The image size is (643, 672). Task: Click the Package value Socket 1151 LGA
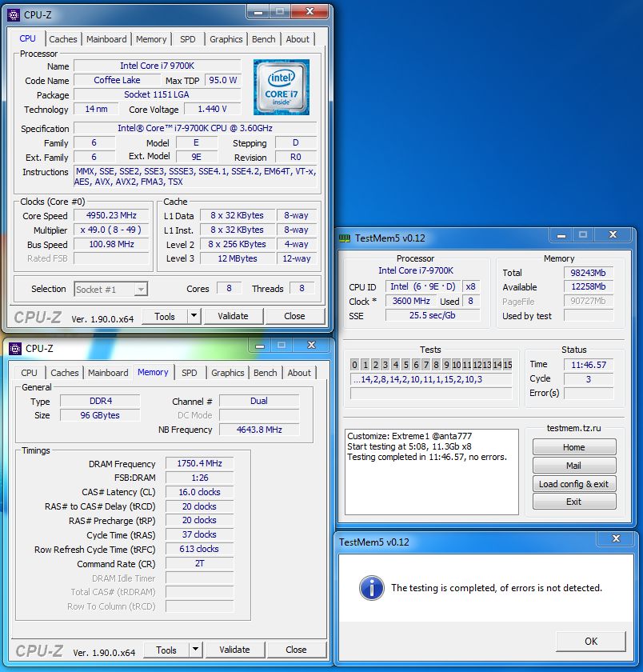point(157,94)
